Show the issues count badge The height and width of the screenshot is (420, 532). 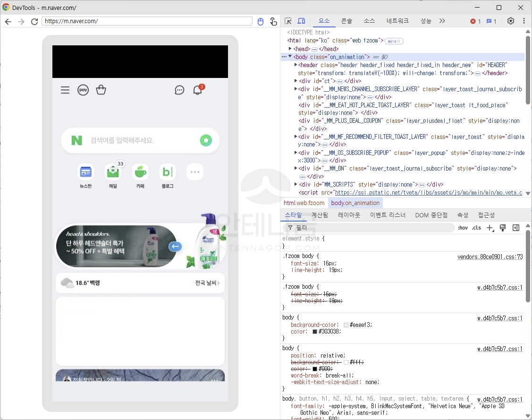click(491, 21)
